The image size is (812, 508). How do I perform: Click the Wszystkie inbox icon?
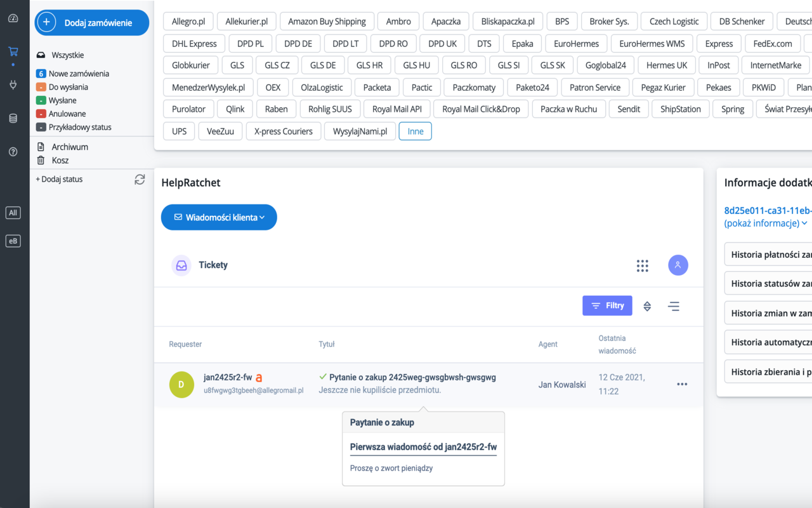(x=41, y=55)
